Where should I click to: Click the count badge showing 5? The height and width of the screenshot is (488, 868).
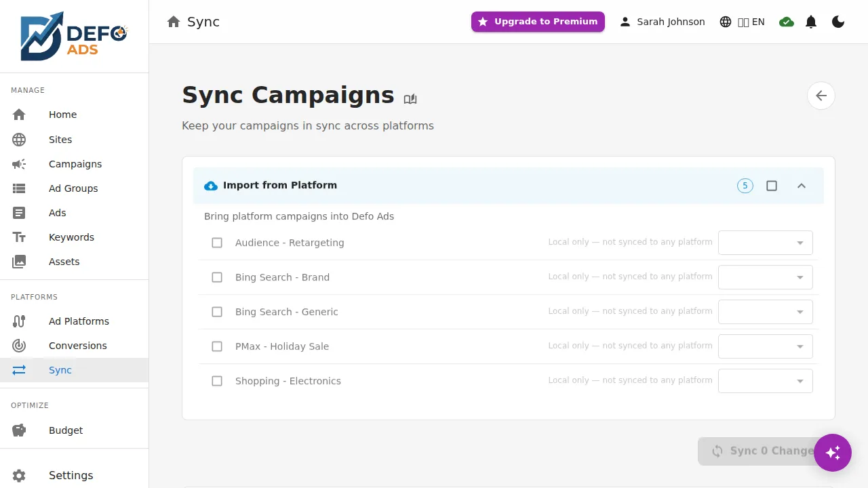point(745,186)
